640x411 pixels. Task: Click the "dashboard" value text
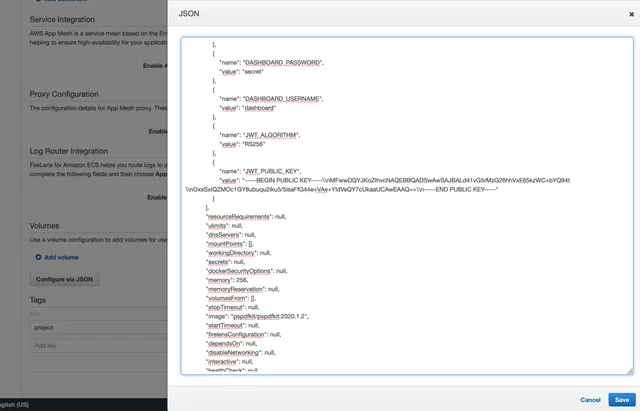[259, 108]
